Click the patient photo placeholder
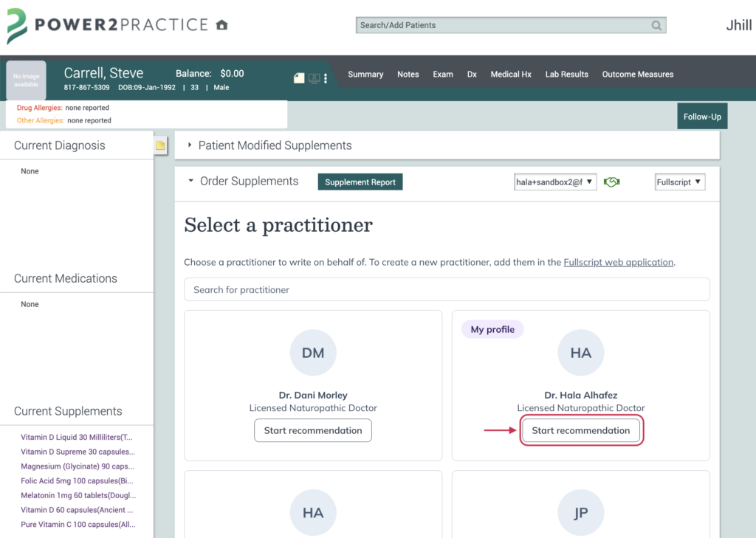Image resolution: width=756 pixels, height=538 pixels. [x=26, y=80]
